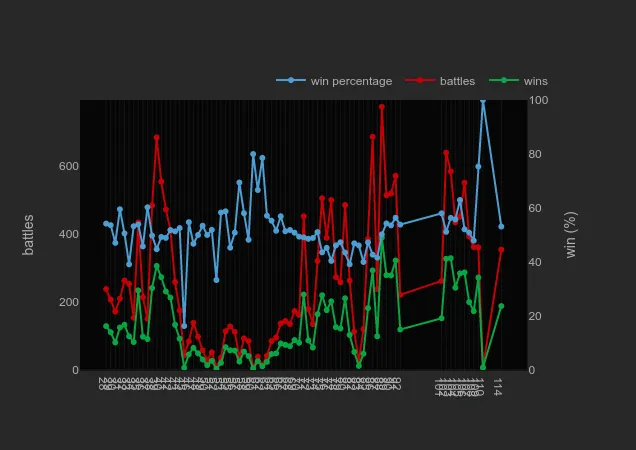Click the win (%) right axis title
The width and height of the screenshot is (636, 450).
click(x=570, y=235)
